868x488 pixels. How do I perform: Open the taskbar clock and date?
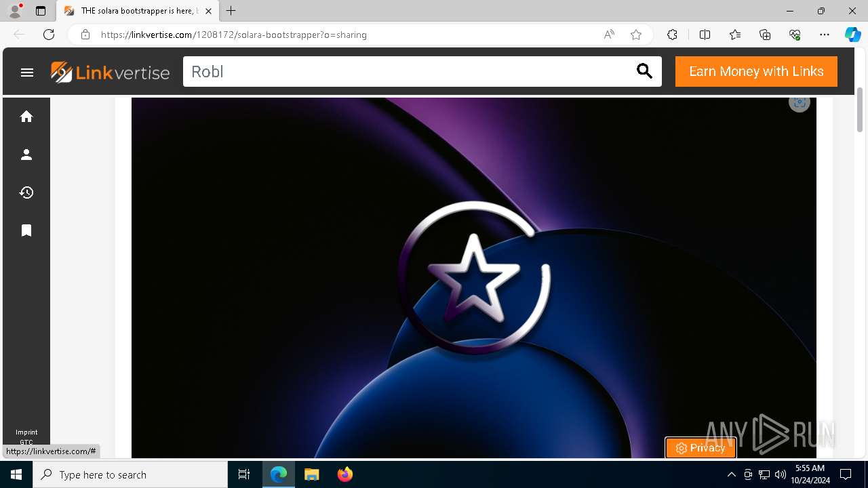click(810, 474)
